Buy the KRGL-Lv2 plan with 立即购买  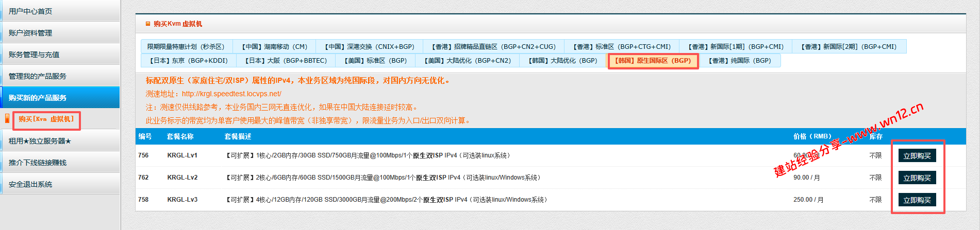(917, 178)
